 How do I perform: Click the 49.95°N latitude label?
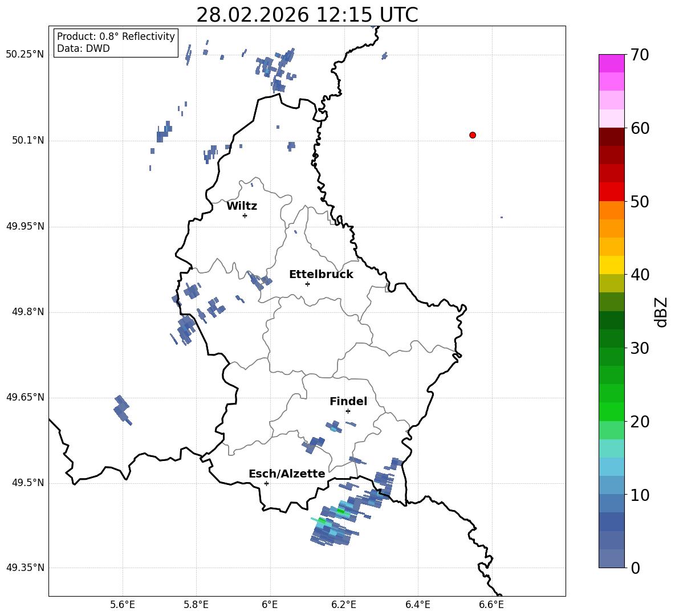click(25, 226)
